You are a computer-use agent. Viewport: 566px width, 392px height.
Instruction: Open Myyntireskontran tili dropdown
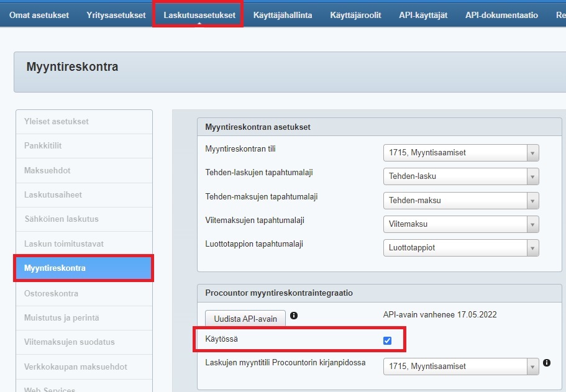coord(460,152)
